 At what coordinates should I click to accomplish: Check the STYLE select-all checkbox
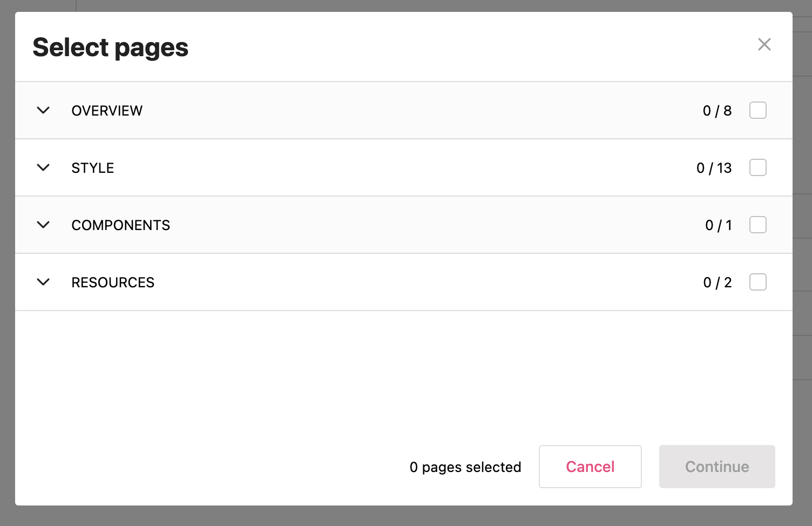[758, 167]
